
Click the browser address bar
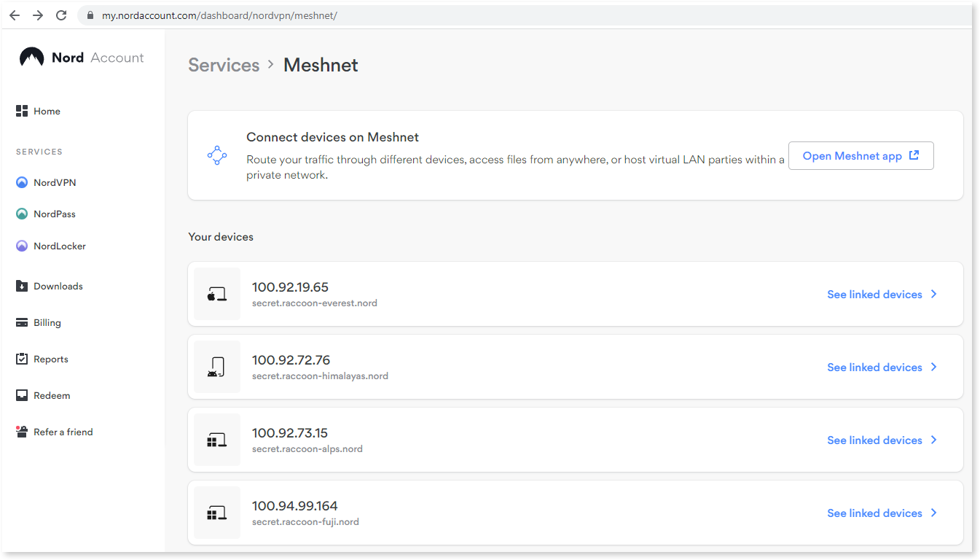click(x=291, y=15)
